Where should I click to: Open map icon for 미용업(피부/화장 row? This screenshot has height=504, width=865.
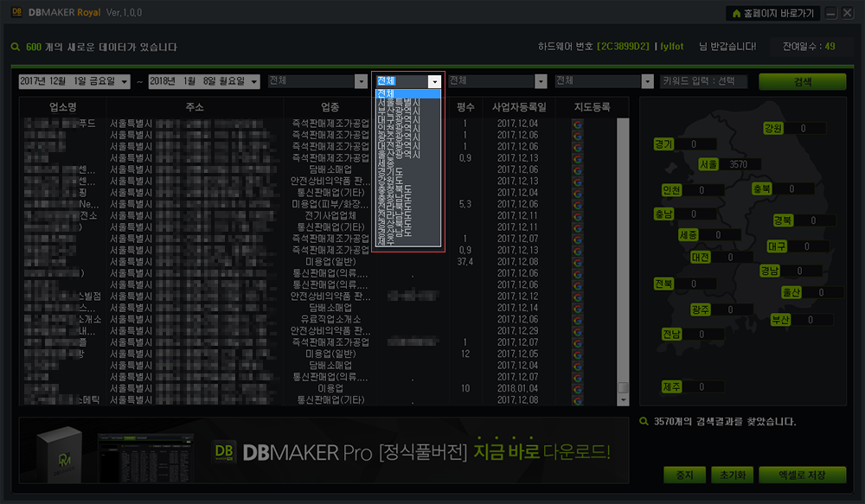click(x=578, y=205)
